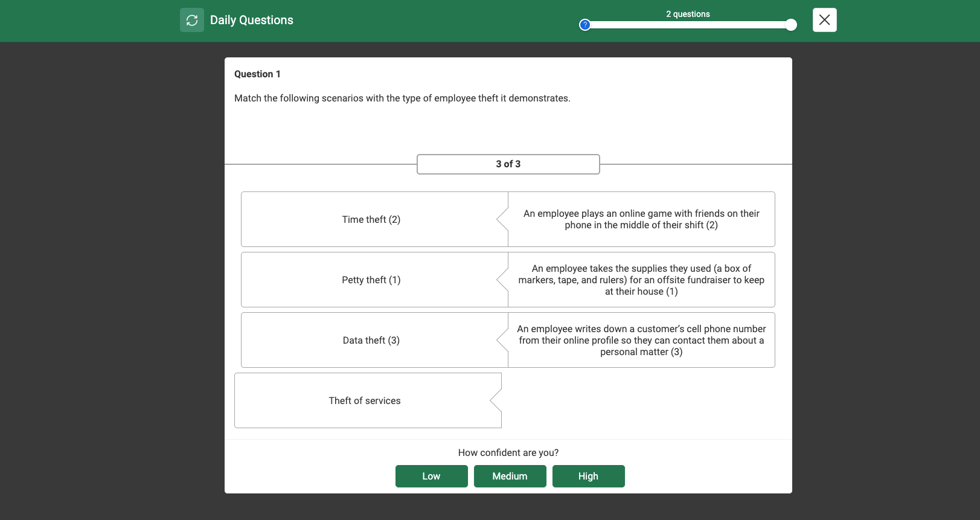
Task: Click the 3 of 3 counter box
Action: 508,164
